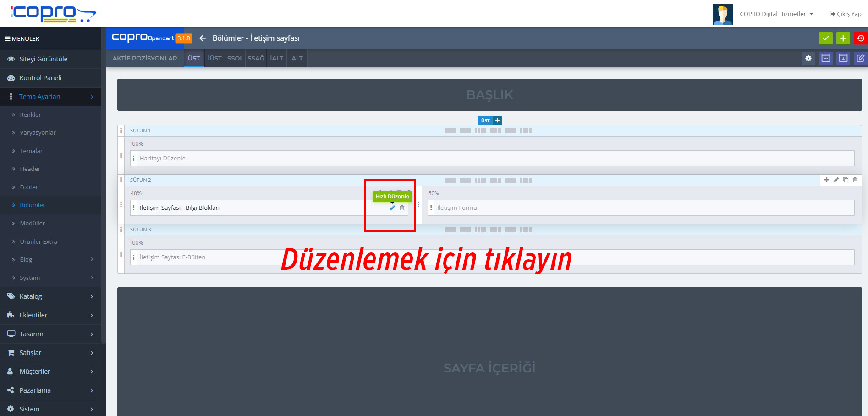Expand the Tasarım sidebar section
This screenshot has height=416, width=868.
point(33,334)
